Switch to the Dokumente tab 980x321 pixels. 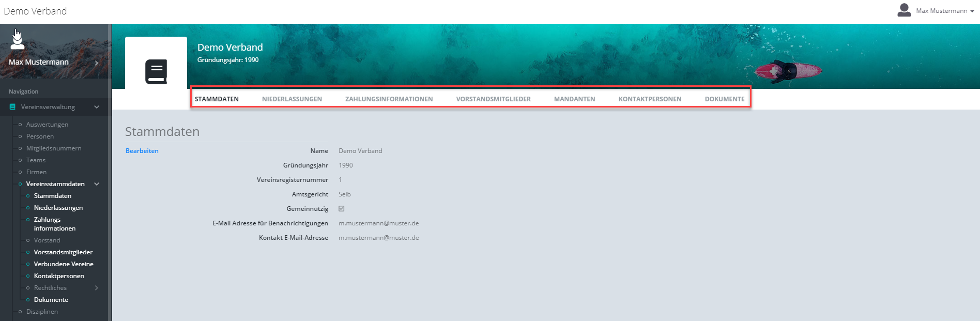pos(725,99)
